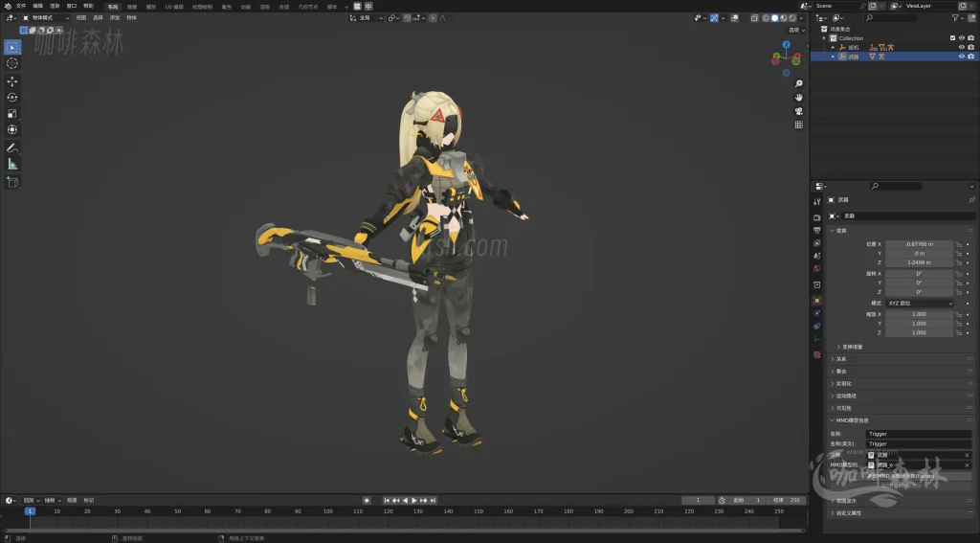Open the Object Data (empty) properties tab
Image resolution: width=980 pixels, height=543 pixels.
[x=817, y=339]
